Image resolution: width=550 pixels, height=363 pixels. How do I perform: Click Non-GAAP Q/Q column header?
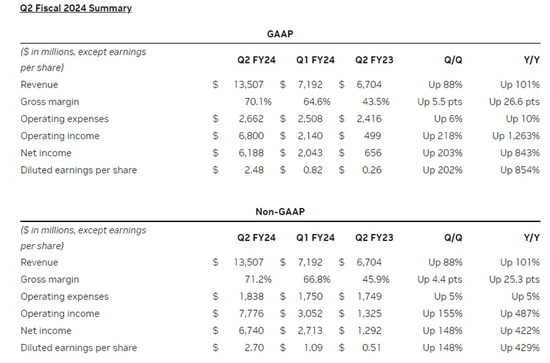point(453,238)
